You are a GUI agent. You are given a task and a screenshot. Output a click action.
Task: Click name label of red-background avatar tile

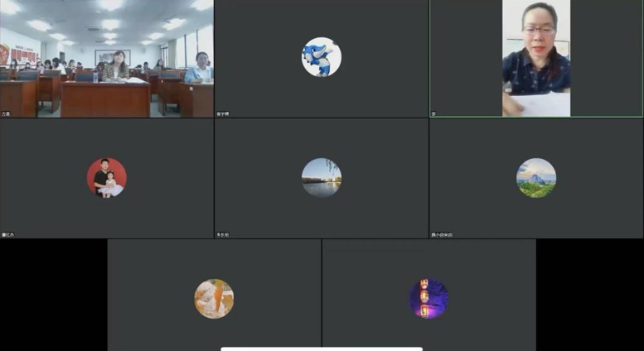[7, 234]
